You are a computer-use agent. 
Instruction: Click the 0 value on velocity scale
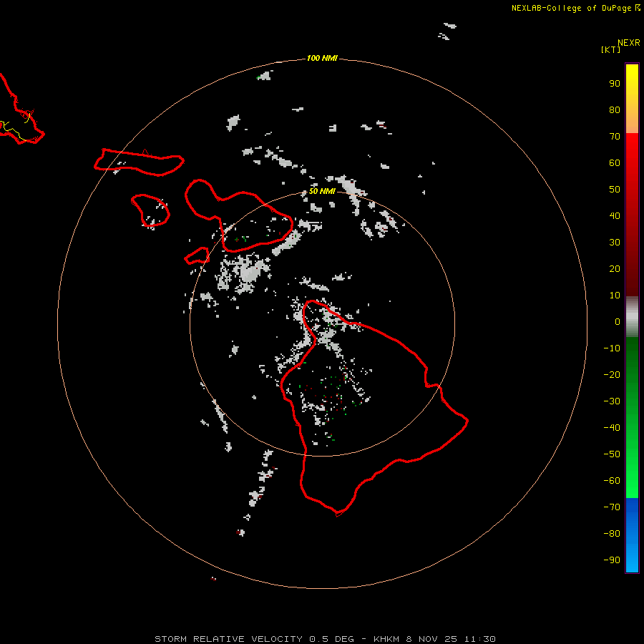(x=618, y=321)
